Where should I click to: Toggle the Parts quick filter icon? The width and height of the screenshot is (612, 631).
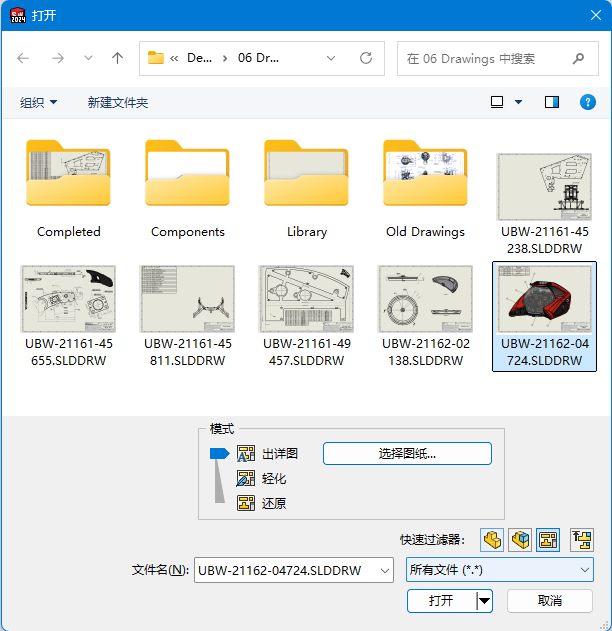491,540
